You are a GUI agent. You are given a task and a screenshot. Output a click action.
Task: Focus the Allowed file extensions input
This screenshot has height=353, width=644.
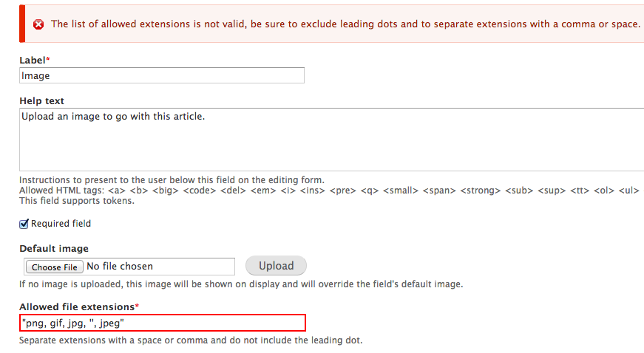click(162, 323)
